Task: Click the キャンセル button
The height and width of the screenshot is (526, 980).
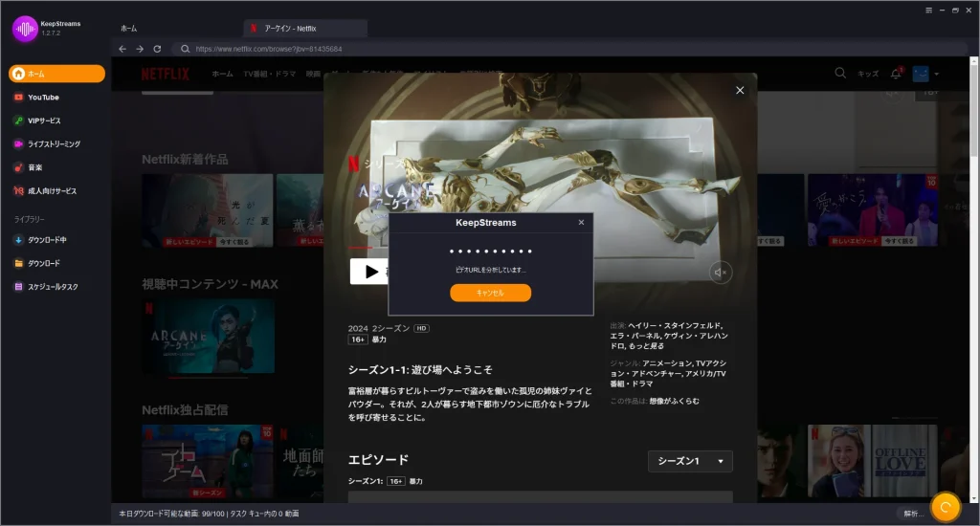Action: [x=491, y=293]
